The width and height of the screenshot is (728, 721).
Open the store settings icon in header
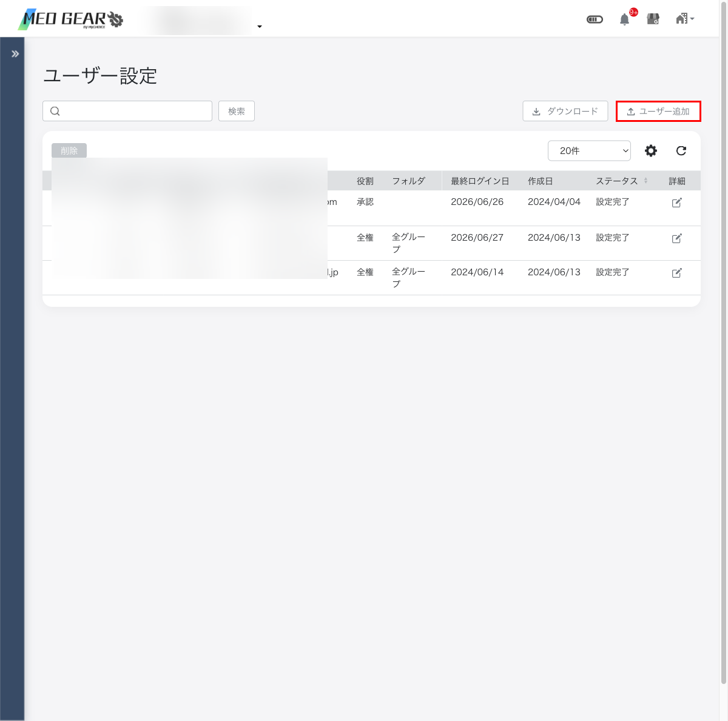pyautogui.click(x=653, y=19)
